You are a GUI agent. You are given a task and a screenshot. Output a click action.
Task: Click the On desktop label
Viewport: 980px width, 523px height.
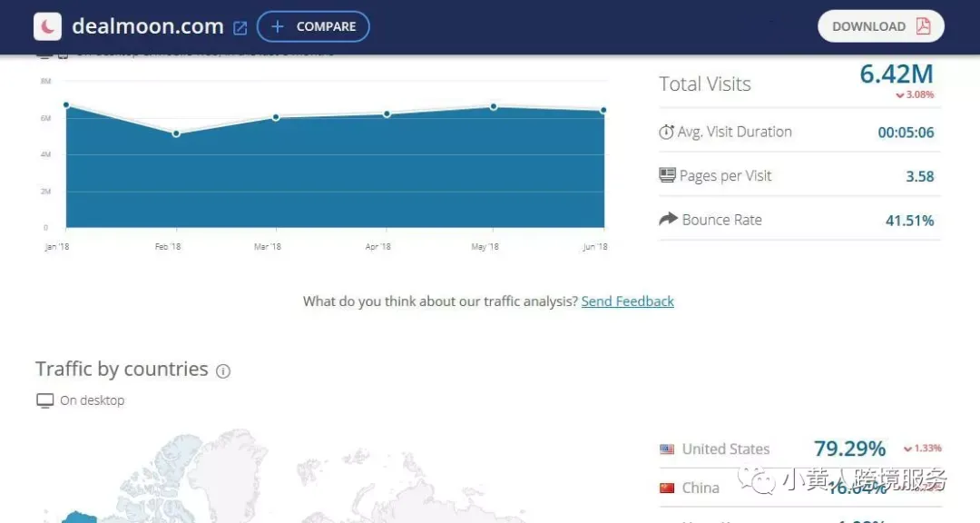[92, 400]
